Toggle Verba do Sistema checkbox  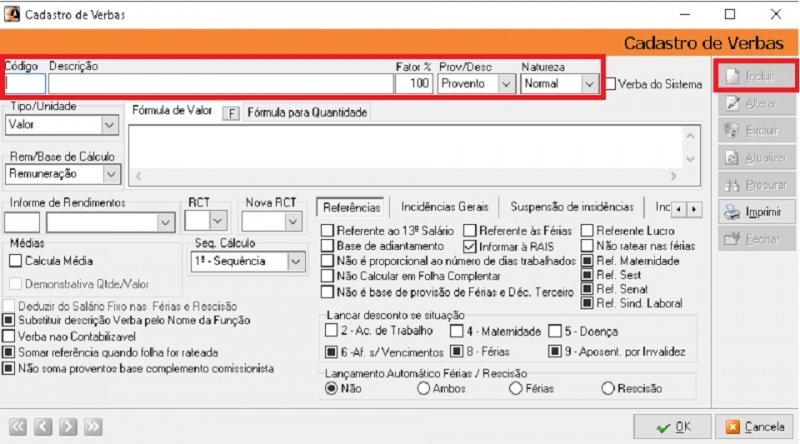click(x=611, y=84)
